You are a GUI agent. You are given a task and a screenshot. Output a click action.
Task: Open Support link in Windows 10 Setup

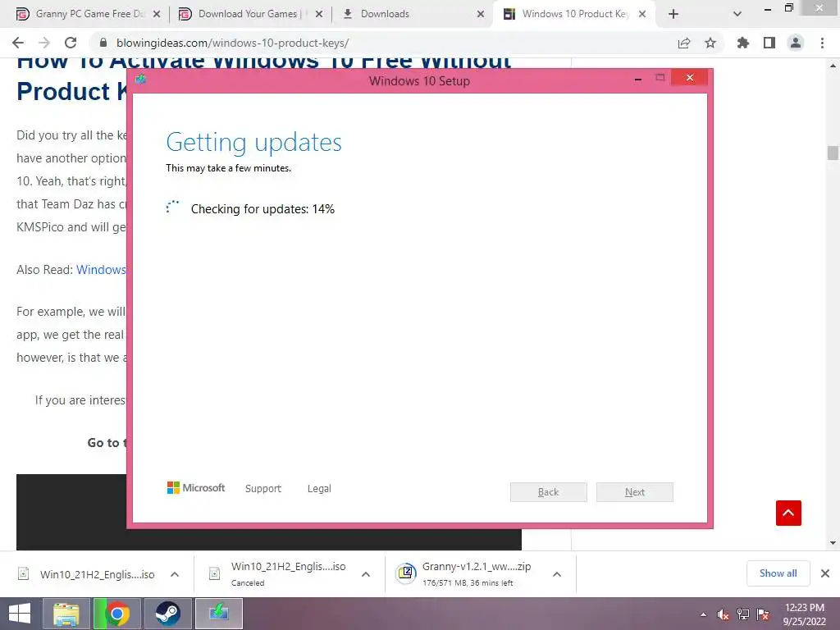pos(263,489)
